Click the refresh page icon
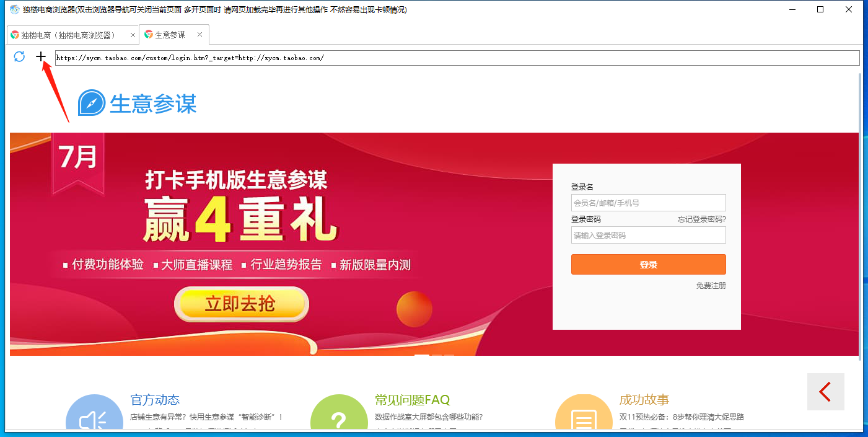 [19, 57]
